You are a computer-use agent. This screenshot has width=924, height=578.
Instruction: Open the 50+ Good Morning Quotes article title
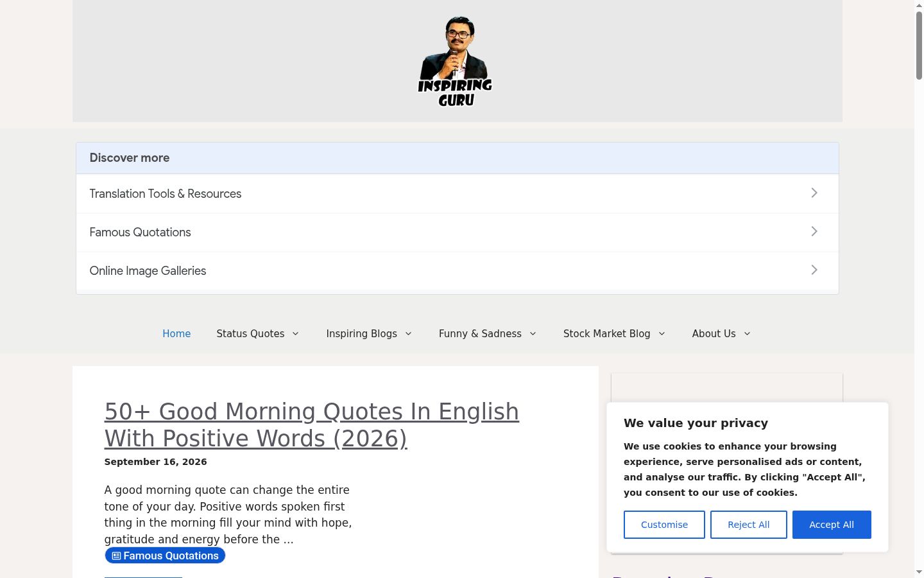point(312,425)
